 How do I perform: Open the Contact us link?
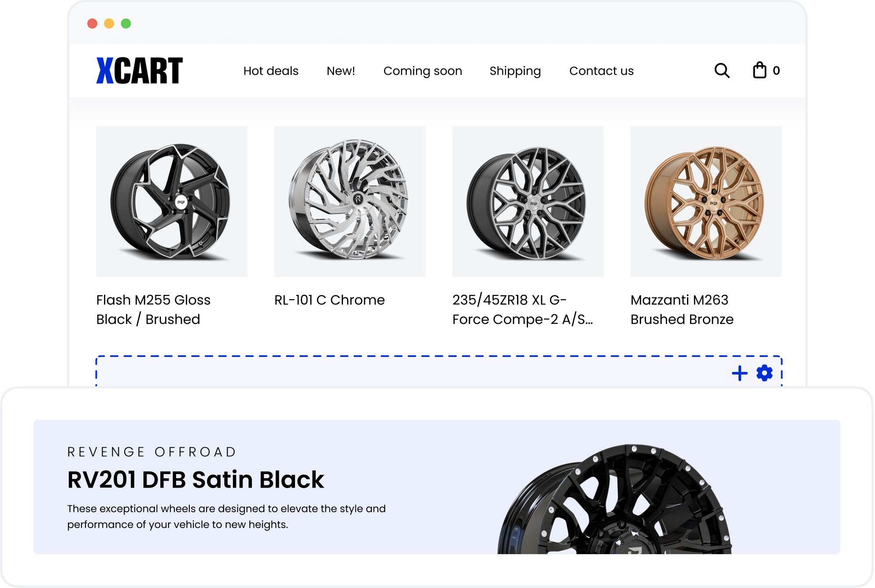click(601, 71)
